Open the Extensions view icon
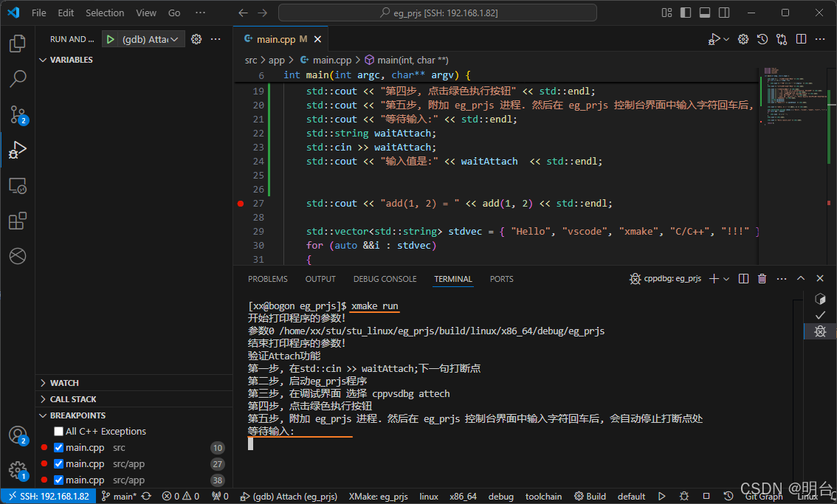The width and height of the screenshot is (837, 504). [18, 221]
